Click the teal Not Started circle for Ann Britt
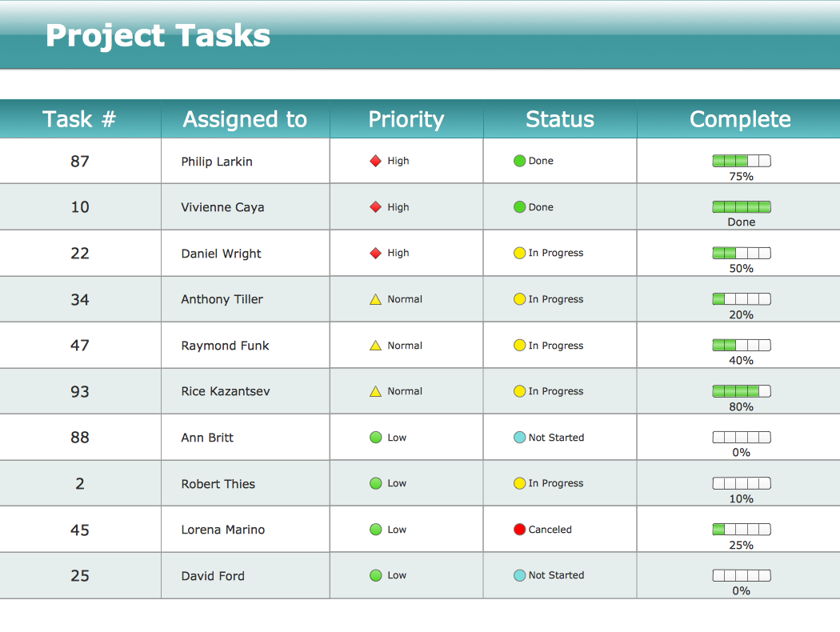840x632 pixels. (x=519, y=438)
